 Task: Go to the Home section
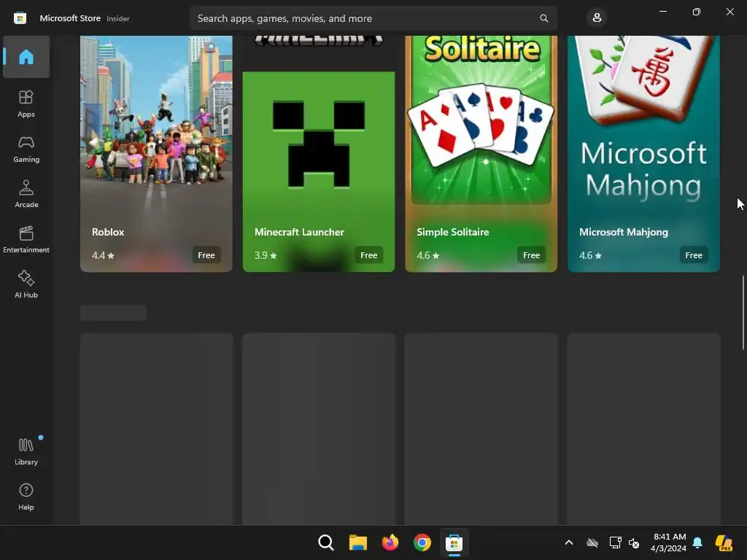click(26, 57)
